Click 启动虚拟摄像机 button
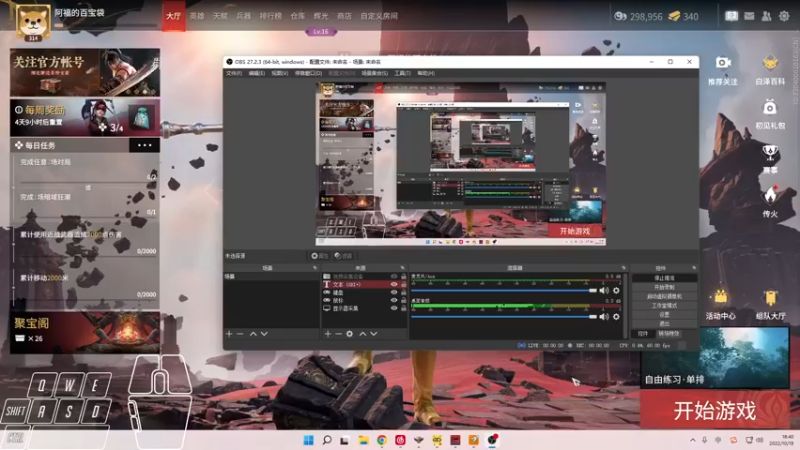 click(664, 296)
